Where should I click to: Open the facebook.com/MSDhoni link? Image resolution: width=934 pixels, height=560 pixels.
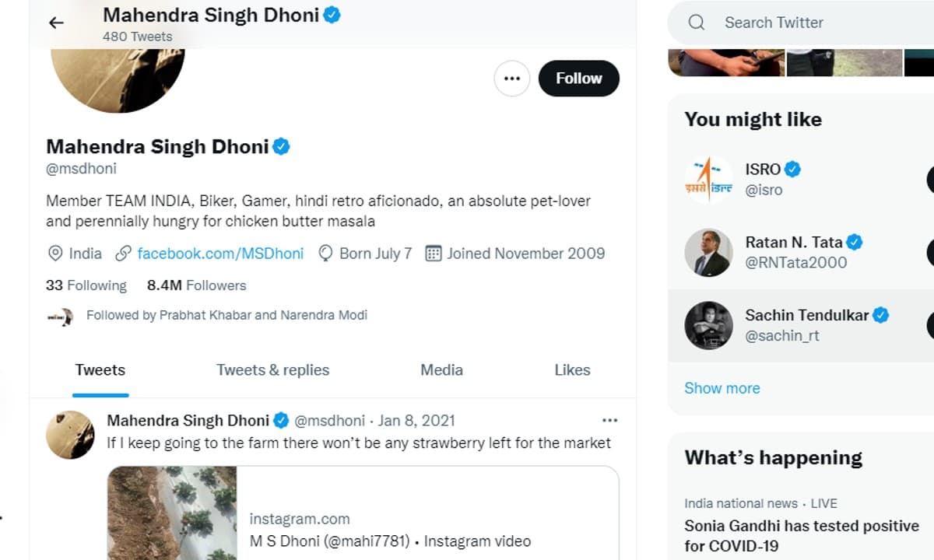coord(220,254)
